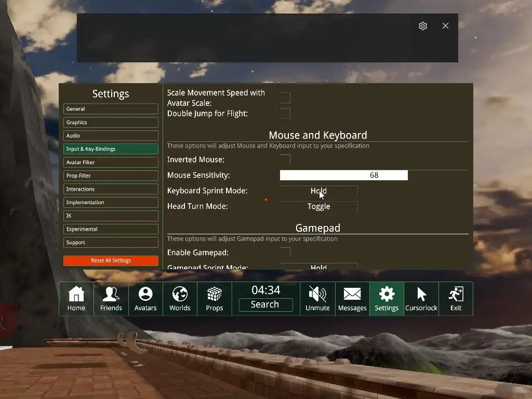Click the Settings panel title
The height and width of the screenshot is (399, 532).
(111, 94)
